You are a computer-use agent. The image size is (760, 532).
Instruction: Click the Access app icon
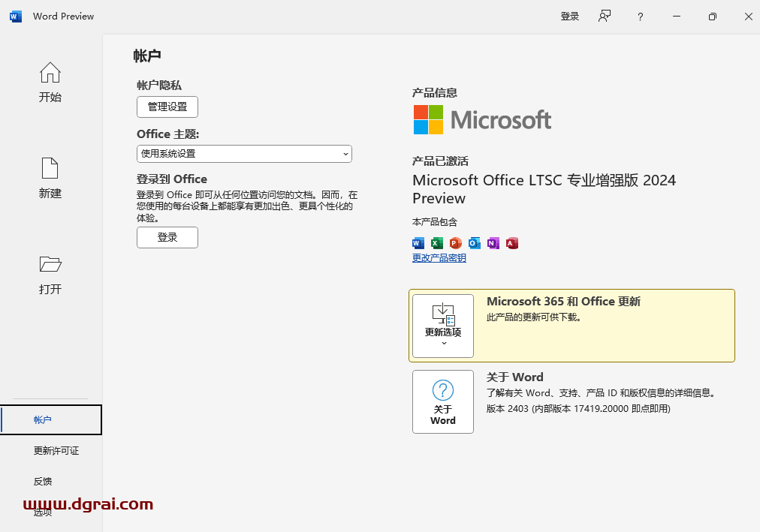coord(512,243)
